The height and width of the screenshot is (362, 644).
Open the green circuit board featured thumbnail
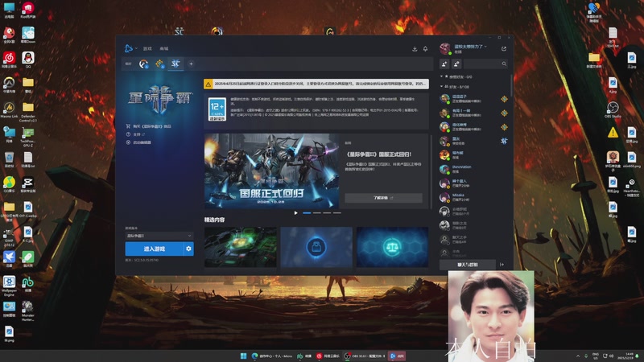[240, 247]
